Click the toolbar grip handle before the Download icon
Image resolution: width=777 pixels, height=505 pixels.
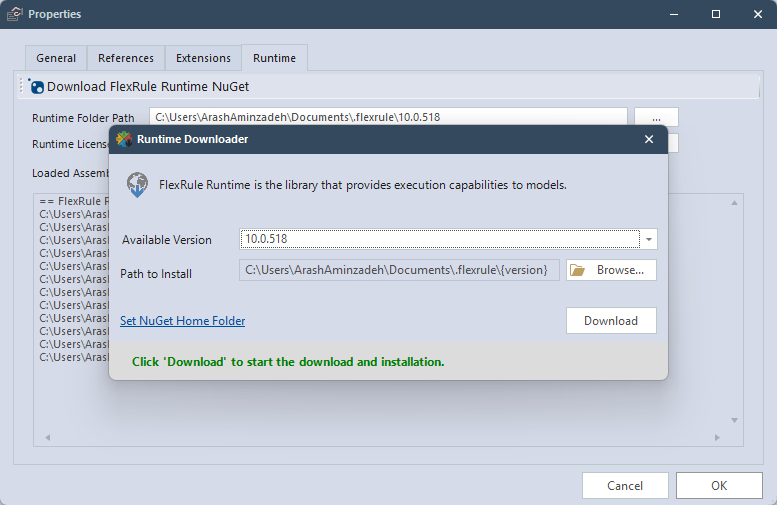21,86
